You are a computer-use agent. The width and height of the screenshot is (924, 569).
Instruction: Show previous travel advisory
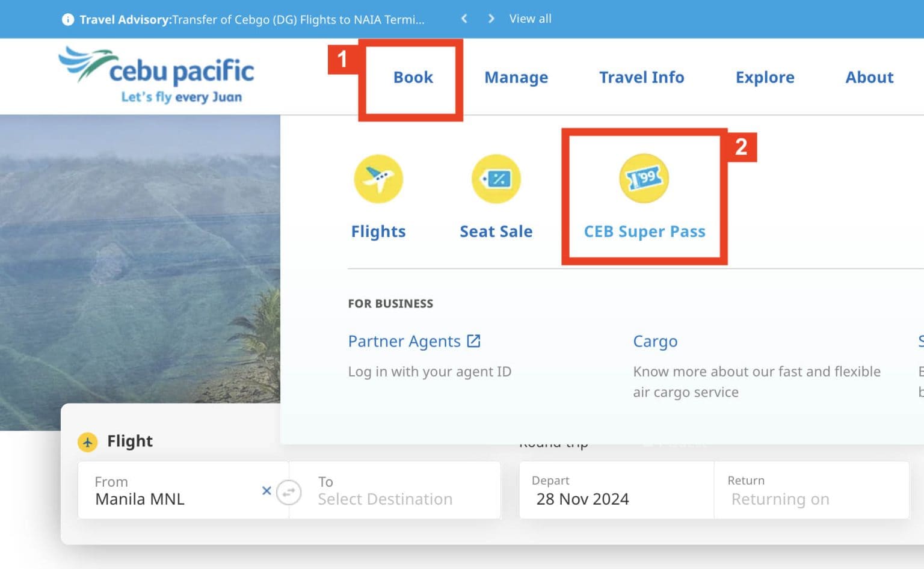pos(464,19)
